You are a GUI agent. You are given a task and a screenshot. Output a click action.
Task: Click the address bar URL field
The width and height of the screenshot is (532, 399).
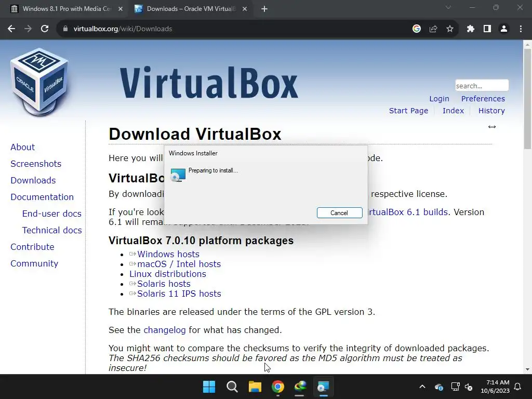[237, 29]
